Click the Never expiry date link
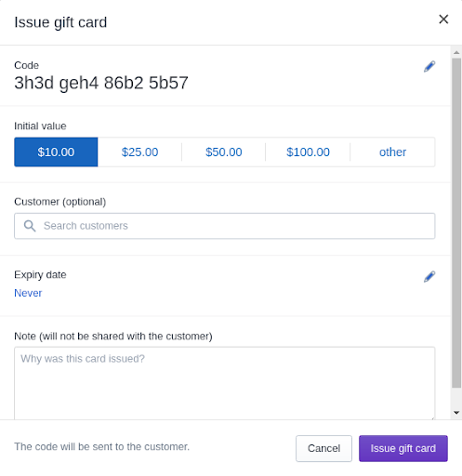The image size is (462, 476). (28, 293)
